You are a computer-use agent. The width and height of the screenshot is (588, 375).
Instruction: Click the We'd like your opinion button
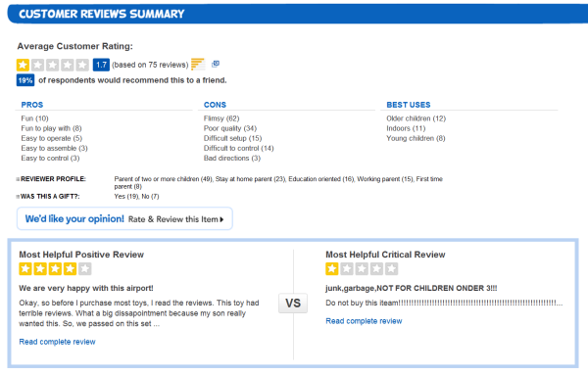[124, 218]
